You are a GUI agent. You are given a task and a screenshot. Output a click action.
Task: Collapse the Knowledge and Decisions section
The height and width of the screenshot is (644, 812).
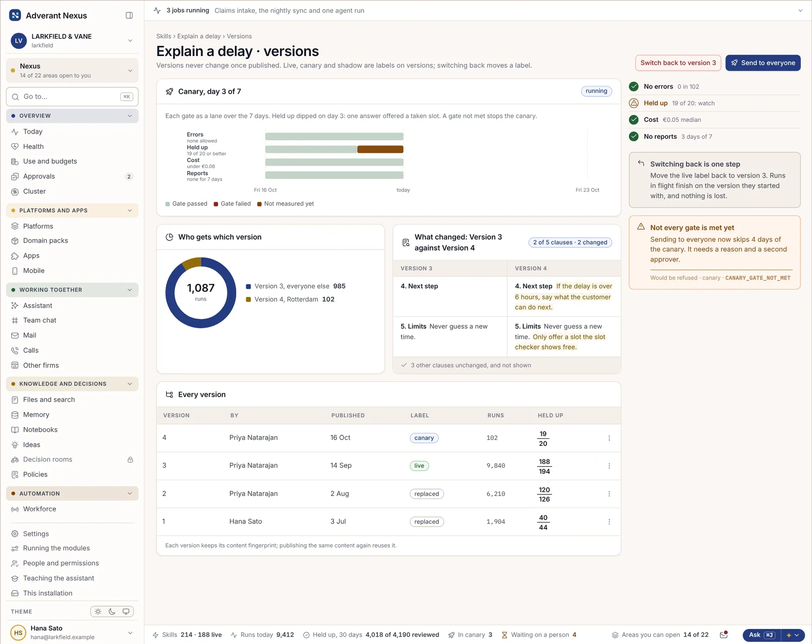point(72,384)
